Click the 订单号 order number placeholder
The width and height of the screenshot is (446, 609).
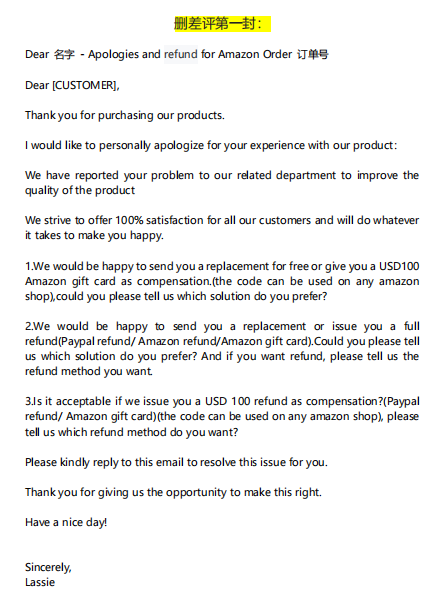[x=313, y=54]
